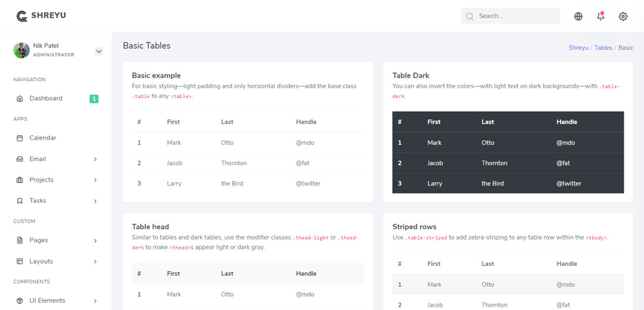Click the Table Dark card heading
Viewport: 644px width, 310px height.
[x=411, y=75]
